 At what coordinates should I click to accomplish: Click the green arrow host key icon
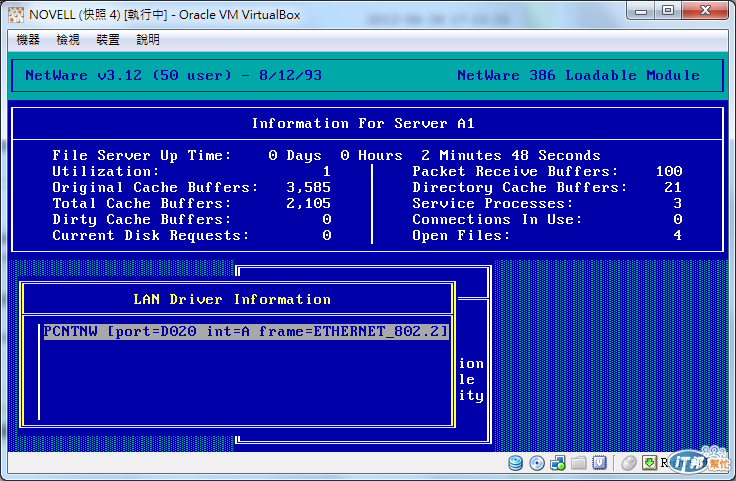click(x=650, y=463)
